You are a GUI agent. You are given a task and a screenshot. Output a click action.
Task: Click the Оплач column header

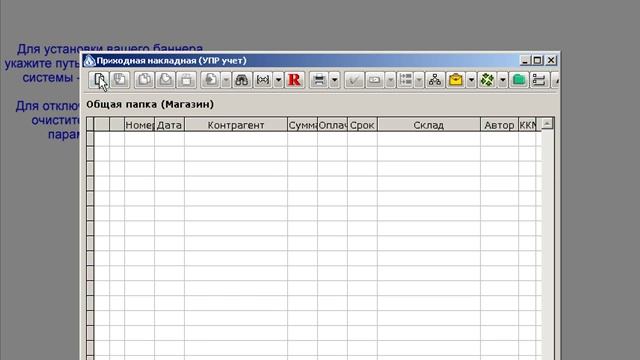[333, 125]
